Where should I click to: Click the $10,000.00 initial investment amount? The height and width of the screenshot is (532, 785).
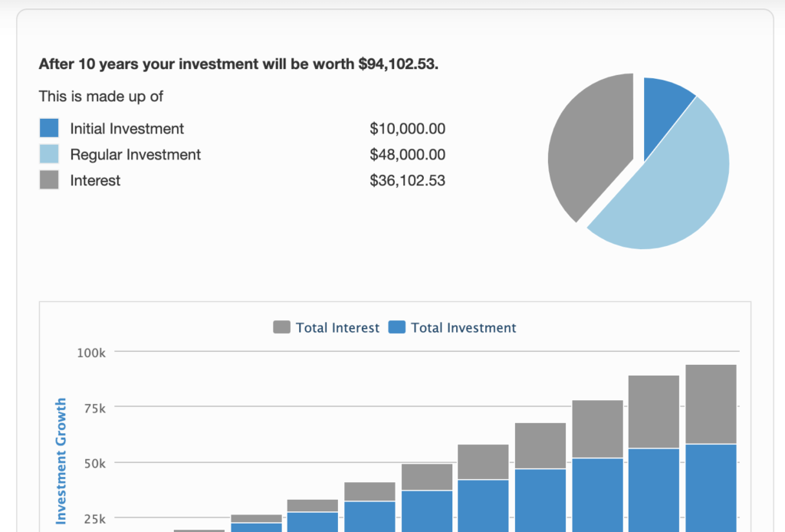point(407,129)
